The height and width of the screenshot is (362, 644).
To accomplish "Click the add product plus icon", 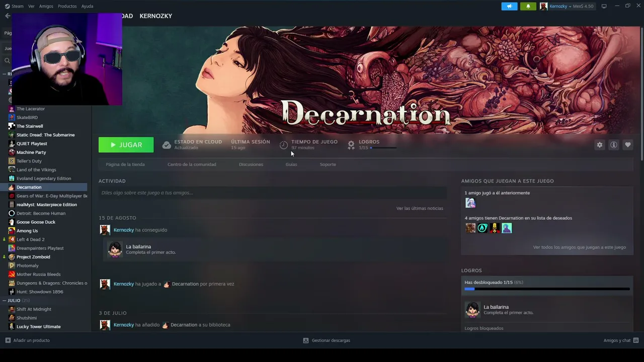I will (x=8, y=340).
